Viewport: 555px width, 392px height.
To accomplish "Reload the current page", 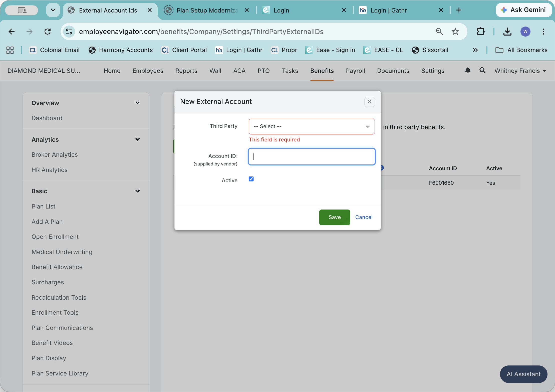I will [48, 32].
